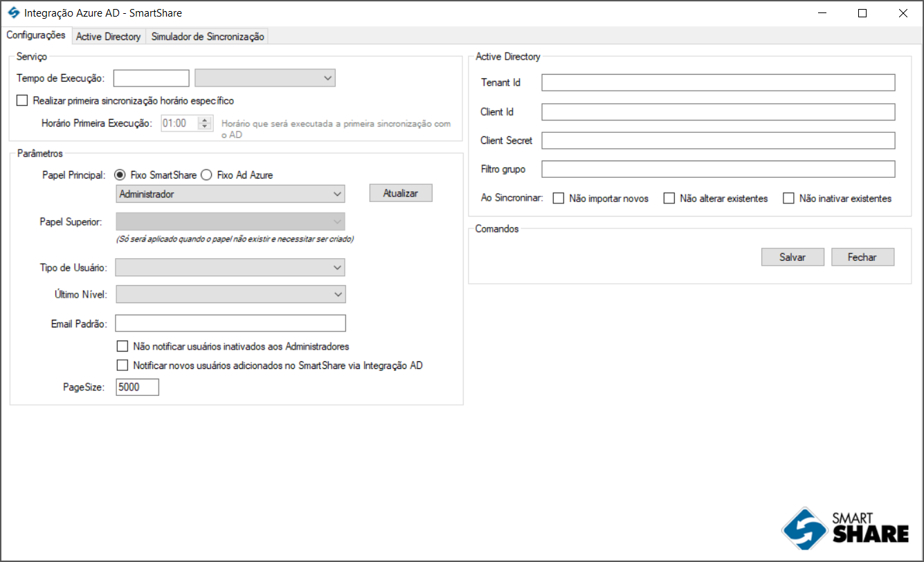Maximize the Integração Azure AD window

(862, 13)
